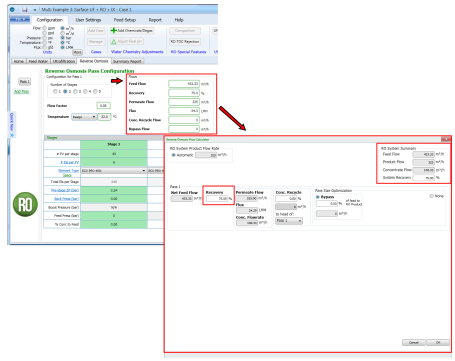Image resolution: width=455 pixels, height=361 pixels.
Task: Click the green RO circle logo
Action: click(25, 204)
